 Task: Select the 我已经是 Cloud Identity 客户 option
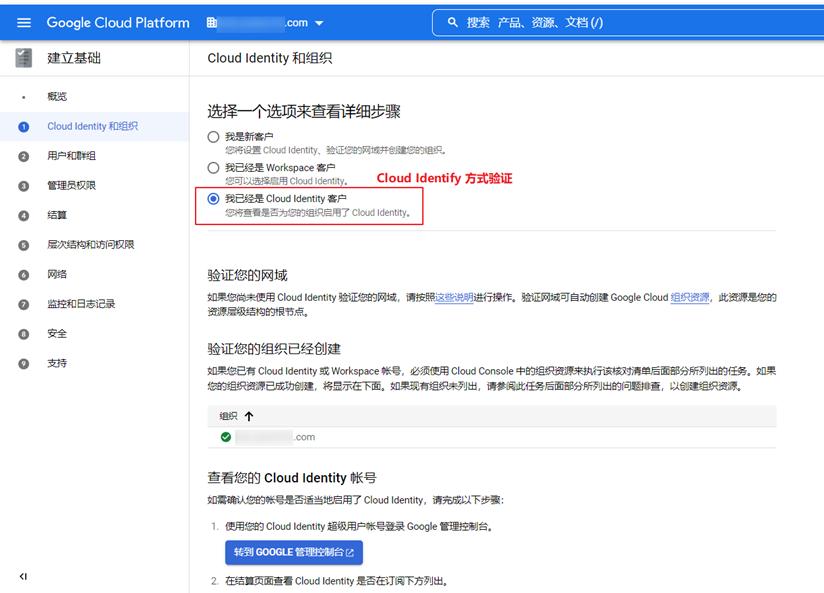[212, 198]
